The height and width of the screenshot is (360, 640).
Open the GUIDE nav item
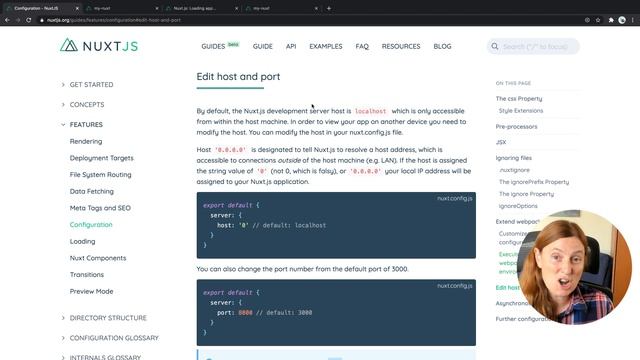point(262,47)
